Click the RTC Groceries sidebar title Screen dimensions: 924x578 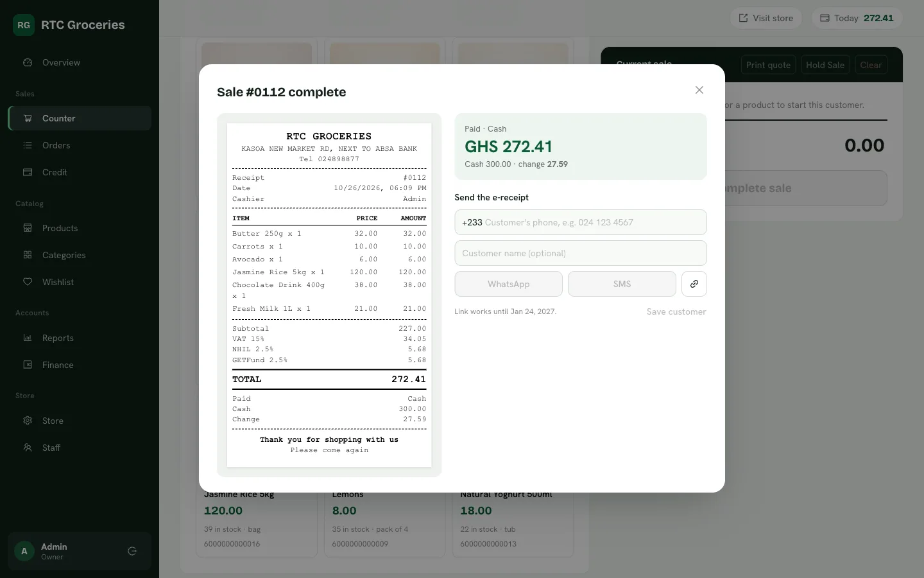pyautogui.click(x=83, y=25)
